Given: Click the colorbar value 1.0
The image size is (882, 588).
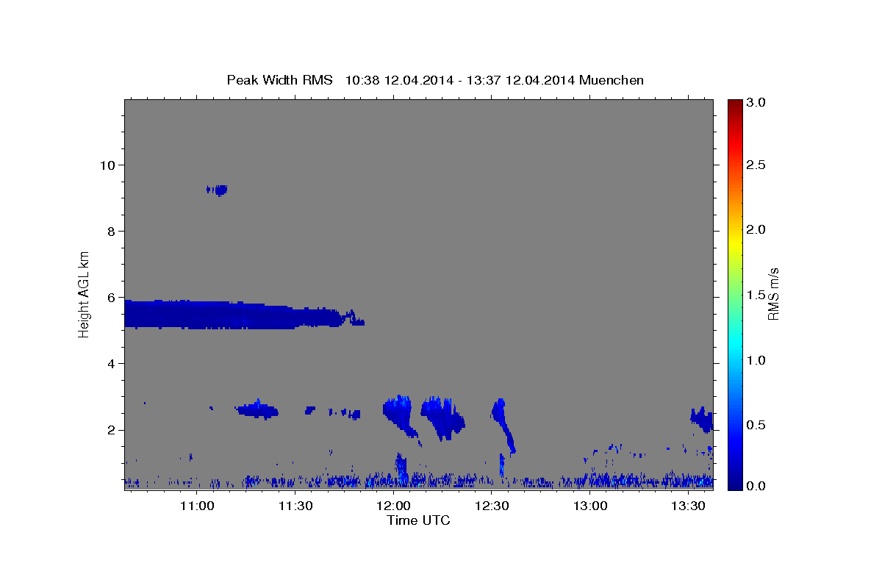Looking at the screenshot, I should pyautogui.click(x=756, y=360).
